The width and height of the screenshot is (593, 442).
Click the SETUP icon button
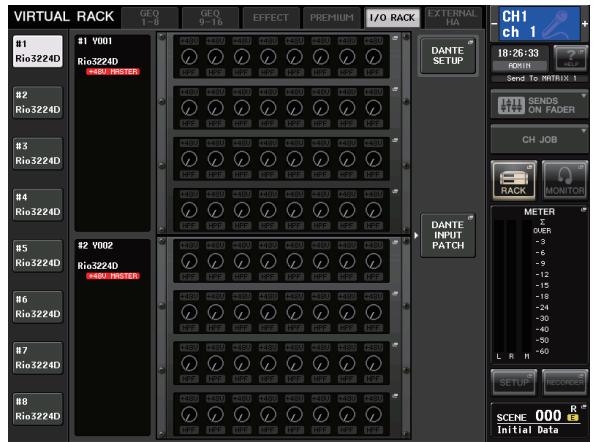[x=514, y=383]
